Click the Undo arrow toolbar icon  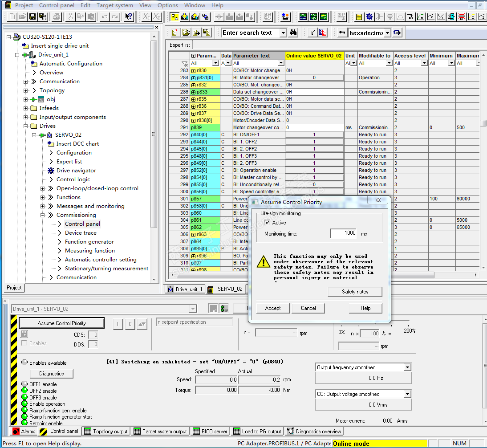click(104, 17)
